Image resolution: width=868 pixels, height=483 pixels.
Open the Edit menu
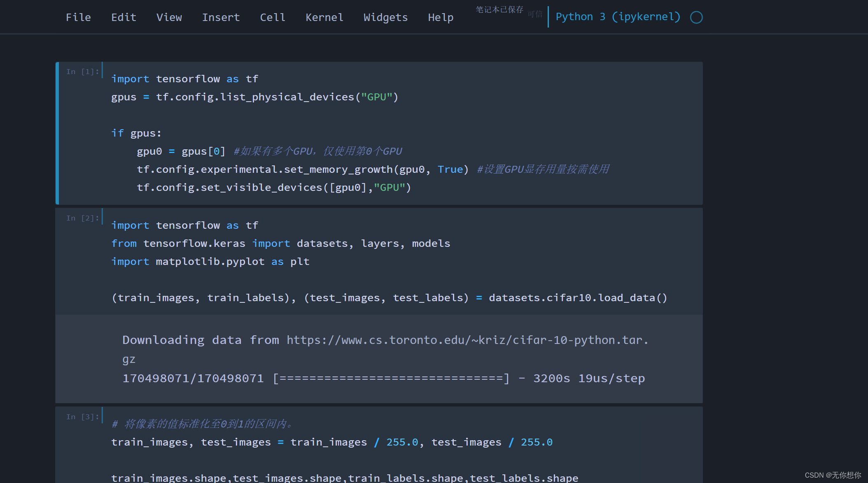(x=124, y=17)
